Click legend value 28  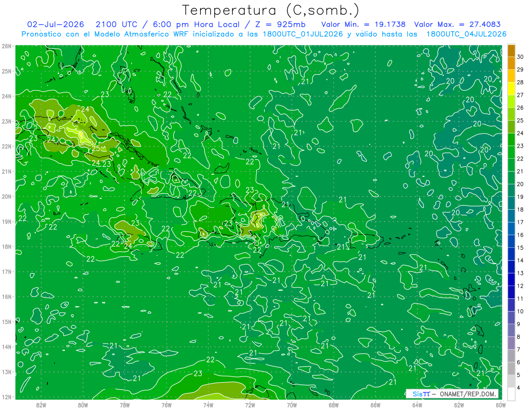pyautogui.click(x=520, y=82)
